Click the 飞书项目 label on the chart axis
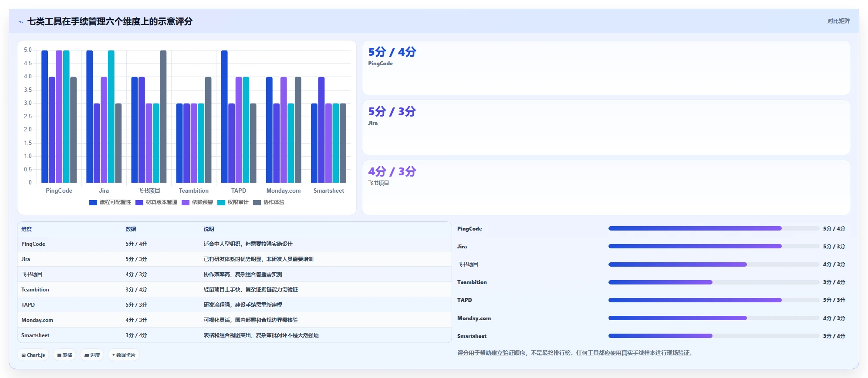This screenshot has width=868, height=378. click(149, 191)
